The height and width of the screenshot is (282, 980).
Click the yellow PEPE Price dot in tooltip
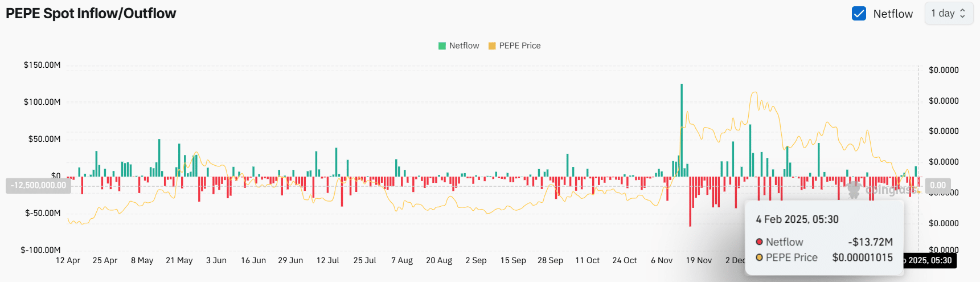[759, 258]
